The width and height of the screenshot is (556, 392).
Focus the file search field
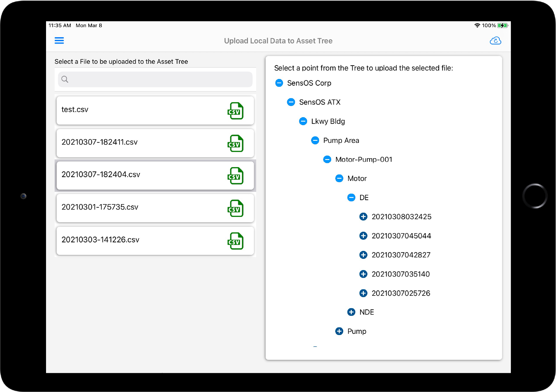click(x=155, y=79)
